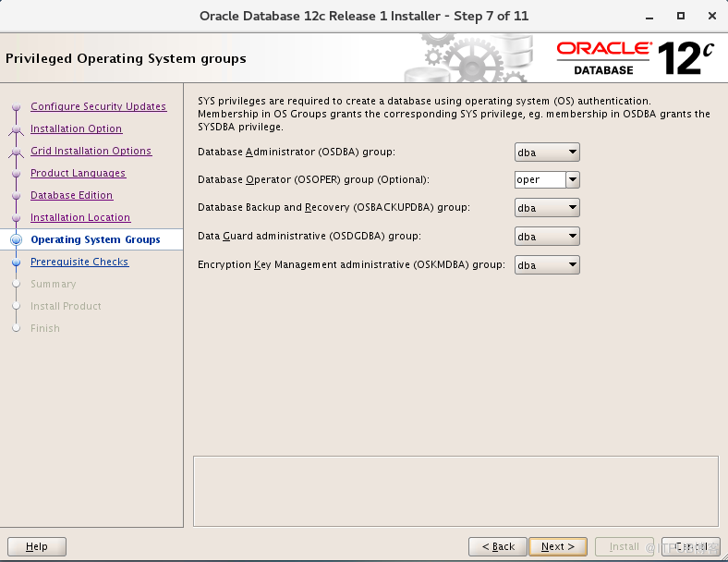Expand the OSOPER group dropdown arrow
Viewport: 728px width, 562px height.
(573, 179)
